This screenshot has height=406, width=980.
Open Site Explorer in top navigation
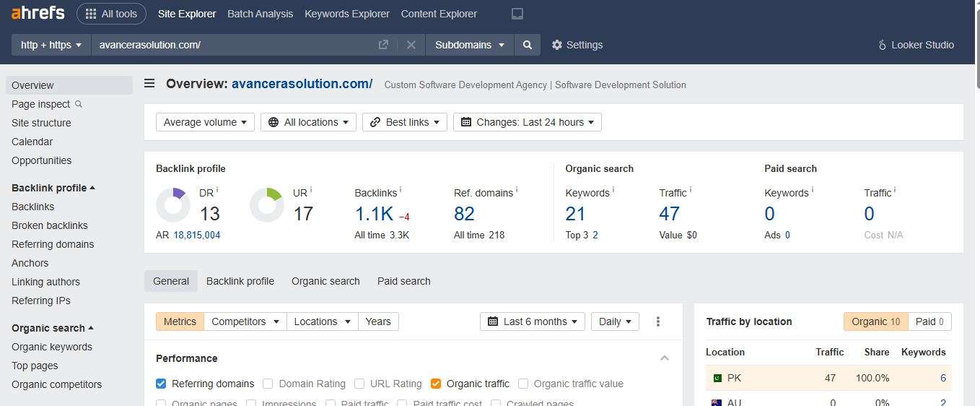pyautogui.click(x=187, y=14)
